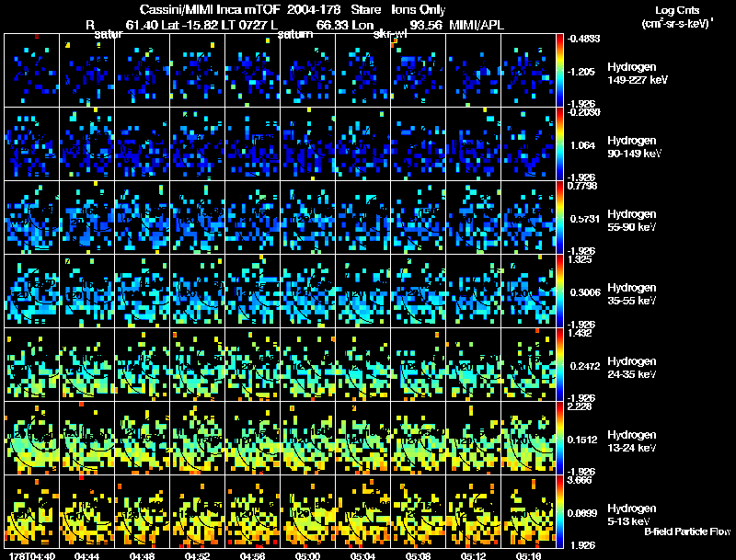736x560 pixels.
Task: Select the 'Hydrogen 55-90 keV' row label
Action: pos(632,221)
